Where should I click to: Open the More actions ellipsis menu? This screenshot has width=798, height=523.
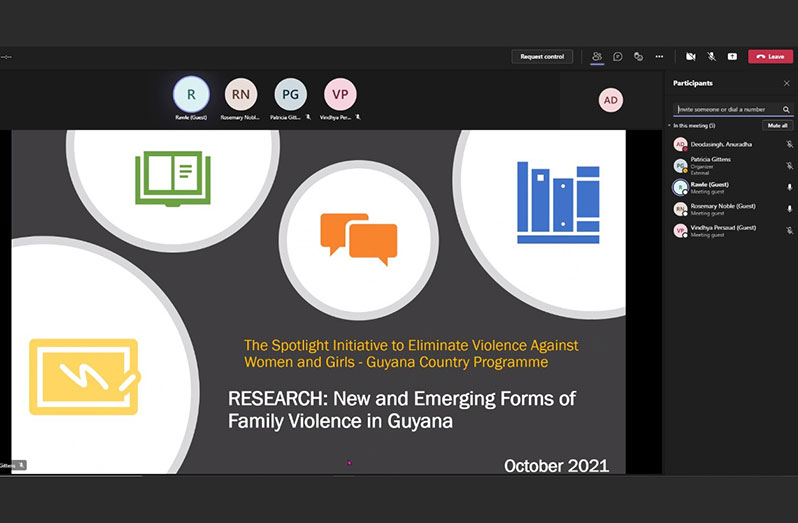point(659,56)
